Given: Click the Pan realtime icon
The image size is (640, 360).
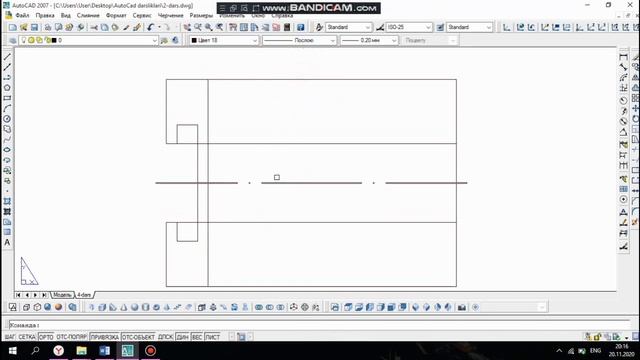Looking at the screenshot, I should pyautogui.click(x=187, y=27).
